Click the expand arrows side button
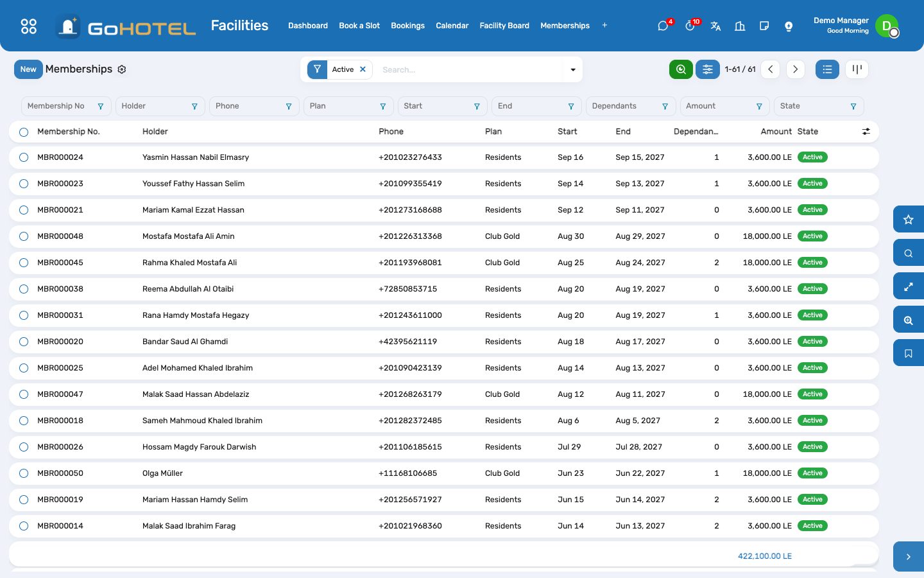The image size is (924, 578). point(909,286)
